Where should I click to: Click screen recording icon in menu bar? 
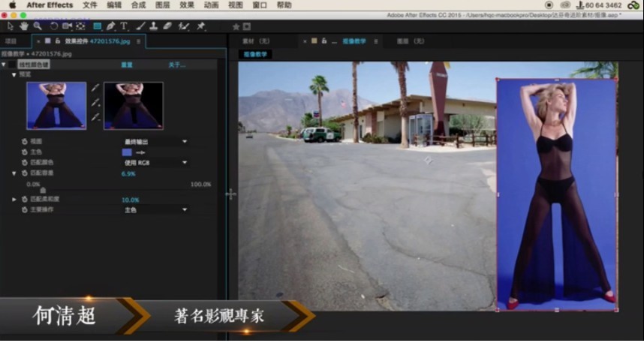549,5
